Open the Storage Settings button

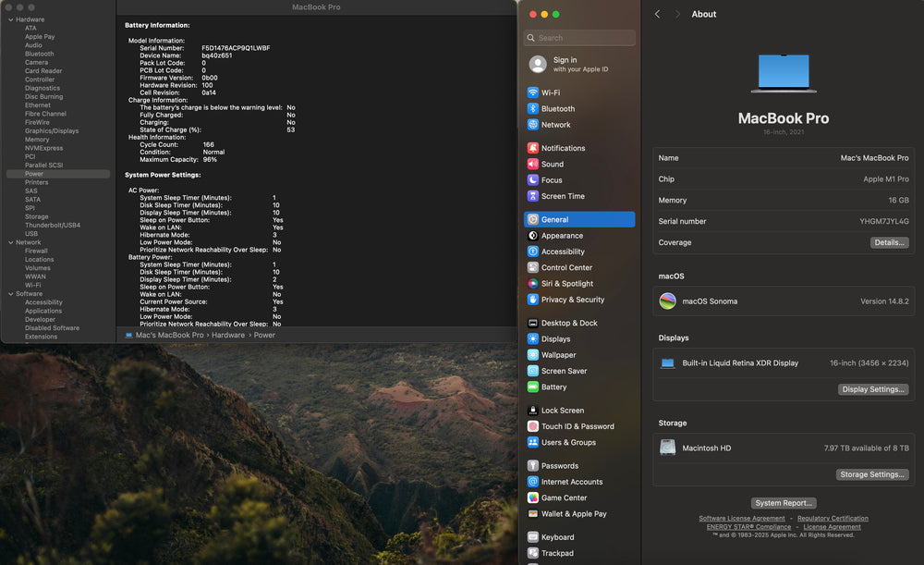[x=872, y=474]
